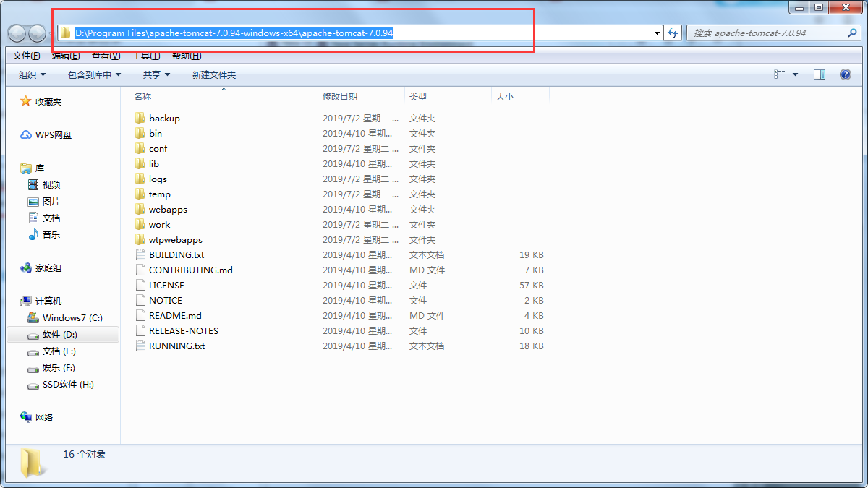868x488 pixels.
Task: Select the RELEASE-NOTES file name
Action: [184, 330]
